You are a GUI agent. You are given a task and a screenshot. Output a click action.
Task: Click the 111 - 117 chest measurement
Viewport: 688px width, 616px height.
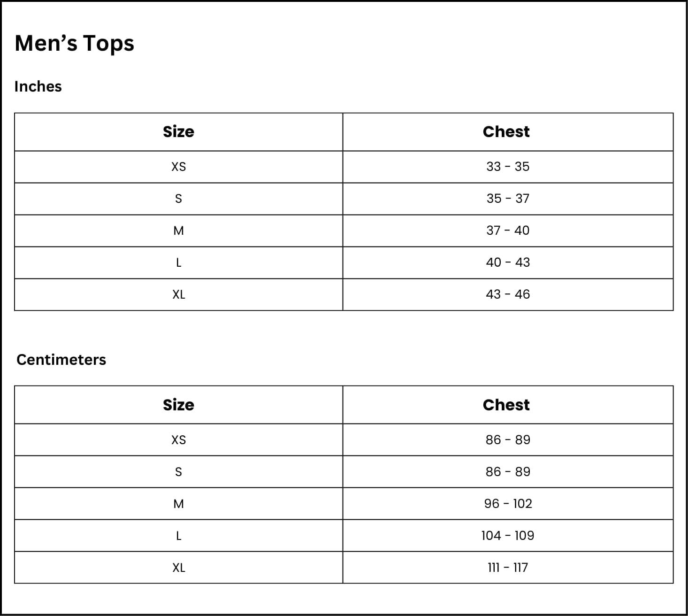coord(508,568)
